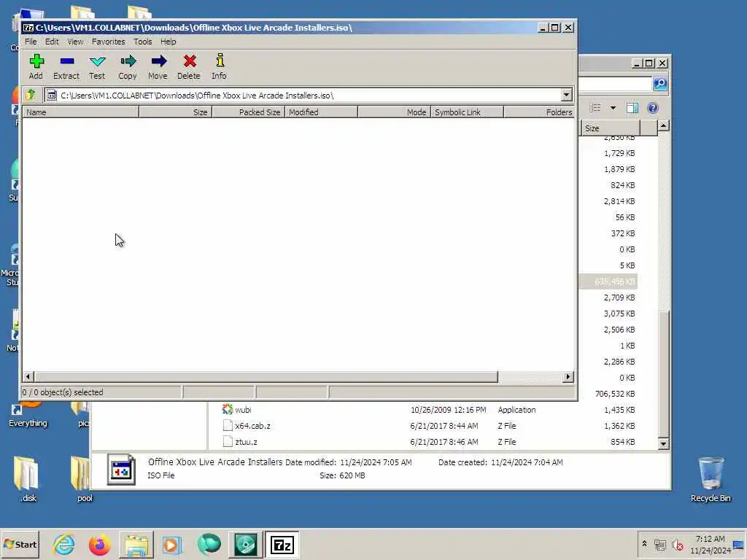The width and height of the screenshot is (747, 560).
Task: Click the red Delete icon
Action: click(189, 66)
